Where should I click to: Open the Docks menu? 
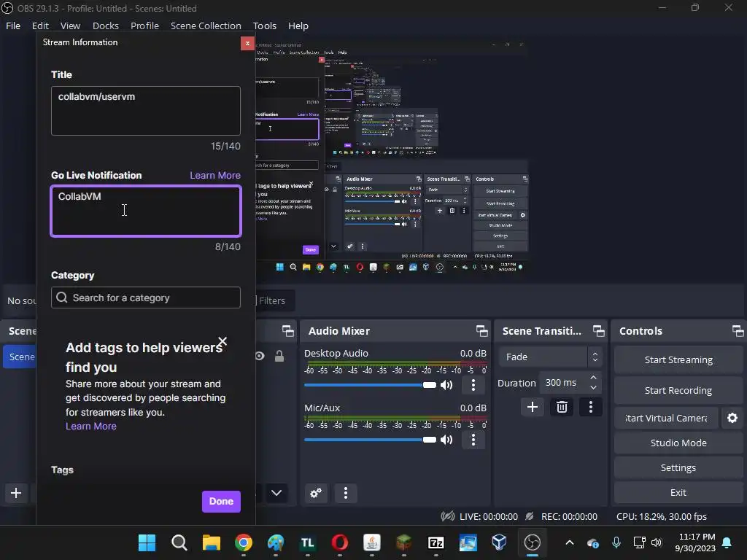coord(105,26)
